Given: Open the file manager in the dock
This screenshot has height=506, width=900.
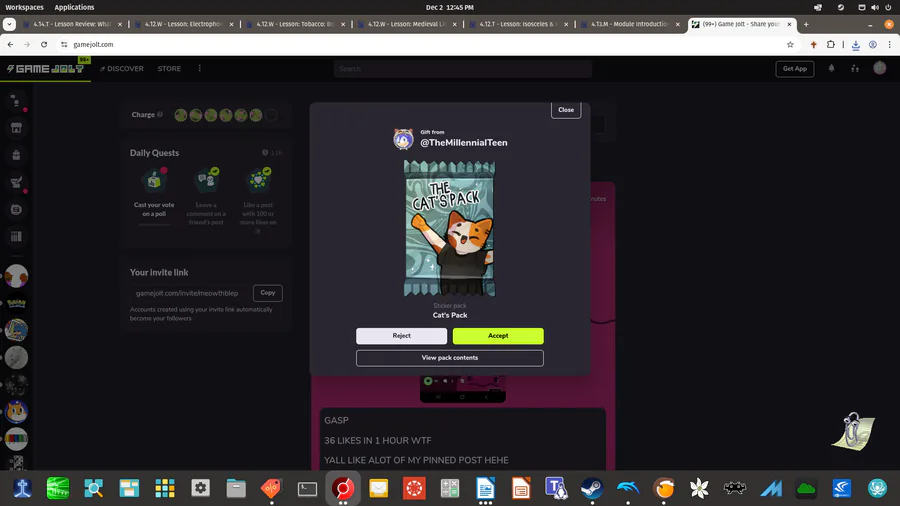Looking at the screenshot, I should (236, 488).
